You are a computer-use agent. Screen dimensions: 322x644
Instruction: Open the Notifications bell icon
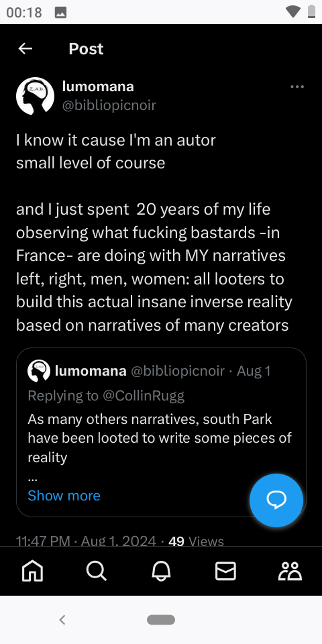pyautogui.click(x=161, y=571)
